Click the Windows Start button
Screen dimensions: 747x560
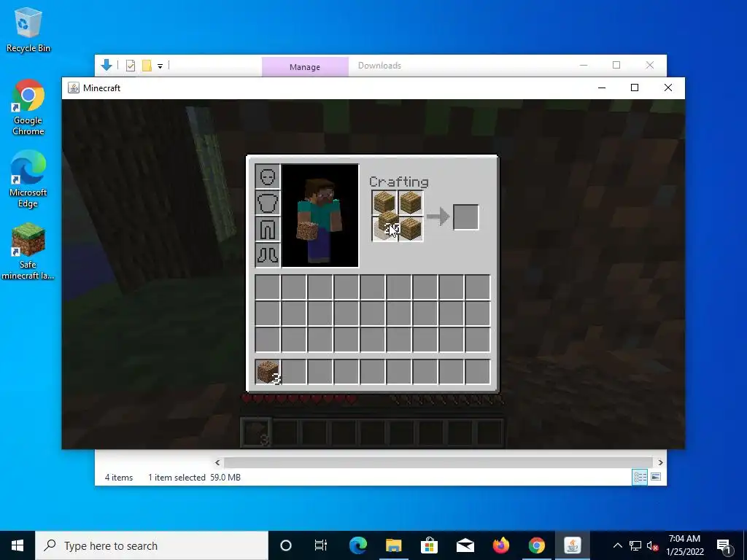[18, 545]
